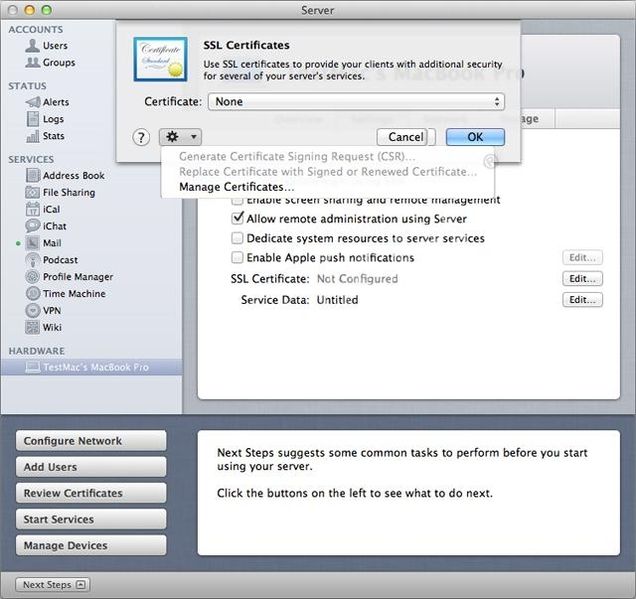Select the File Sharing service
Viewport: 636px width, 599px height.
tap(60, 192)
